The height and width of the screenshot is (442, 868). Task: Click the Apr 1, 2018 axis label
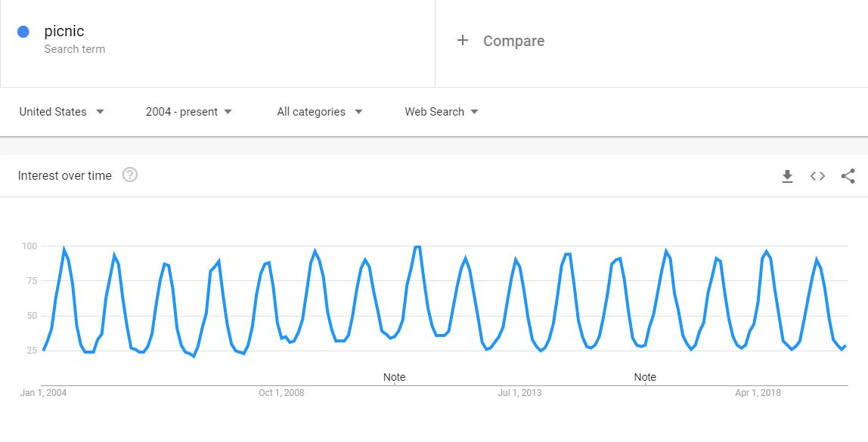(758, 393)
